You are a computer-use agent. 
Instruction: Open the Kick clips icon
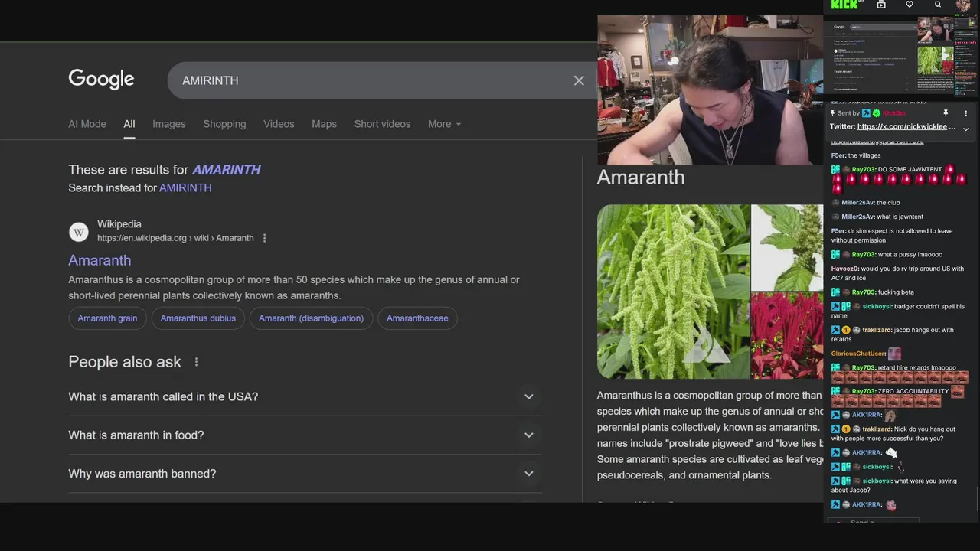pos(881,5)
